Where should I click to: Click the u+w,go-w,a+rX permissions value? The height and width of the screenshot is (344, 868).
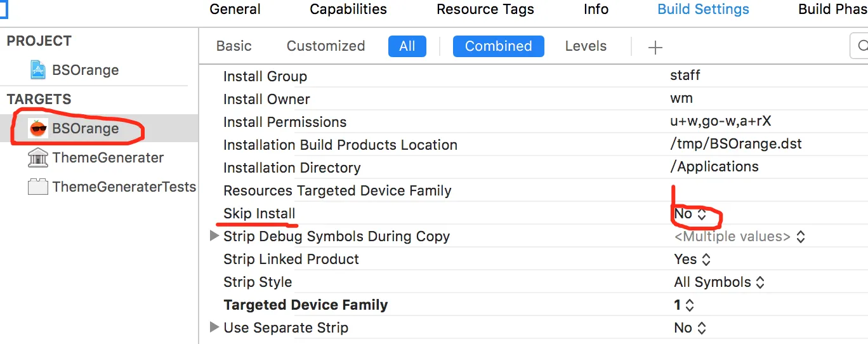point(721,121)
